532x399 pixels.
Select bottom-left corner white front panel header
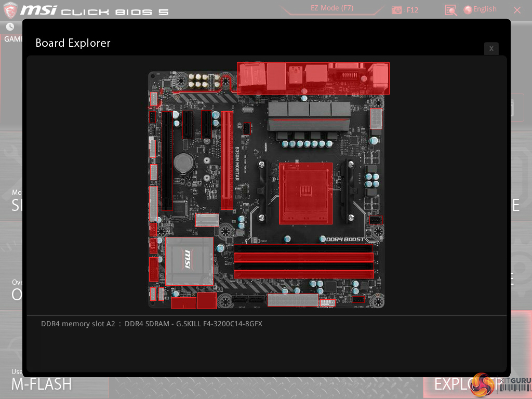pos(153,294)
